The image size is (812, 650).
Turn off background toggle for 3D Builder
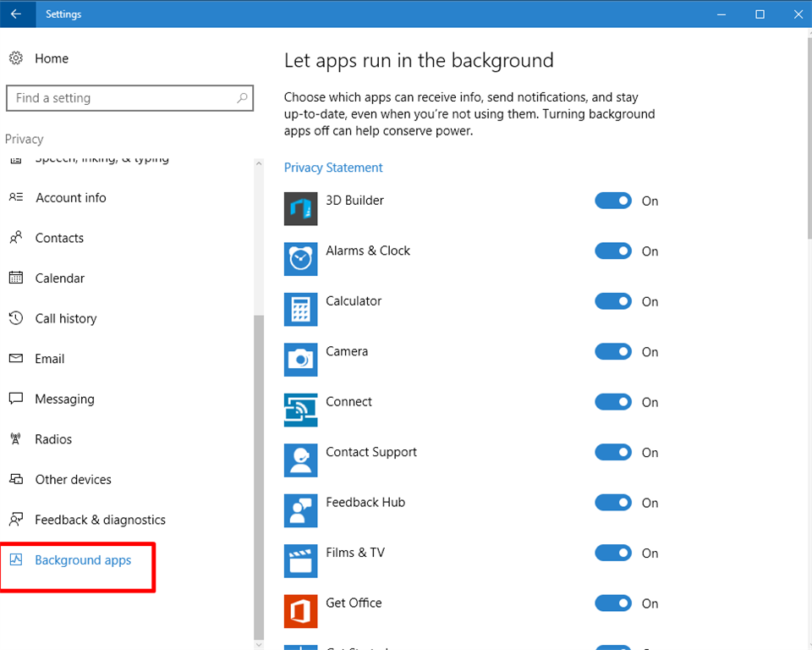(612, 201)
